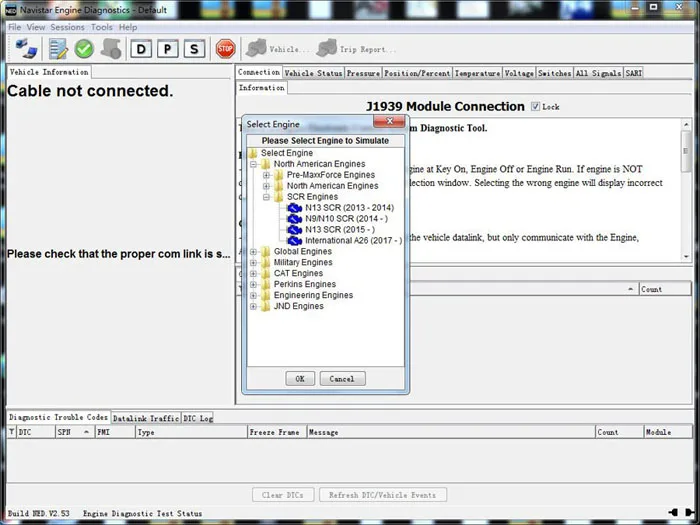Viewport: 700px width, 525px height.
Task: Click the Select Engine root folder
Action: [287, 153]
